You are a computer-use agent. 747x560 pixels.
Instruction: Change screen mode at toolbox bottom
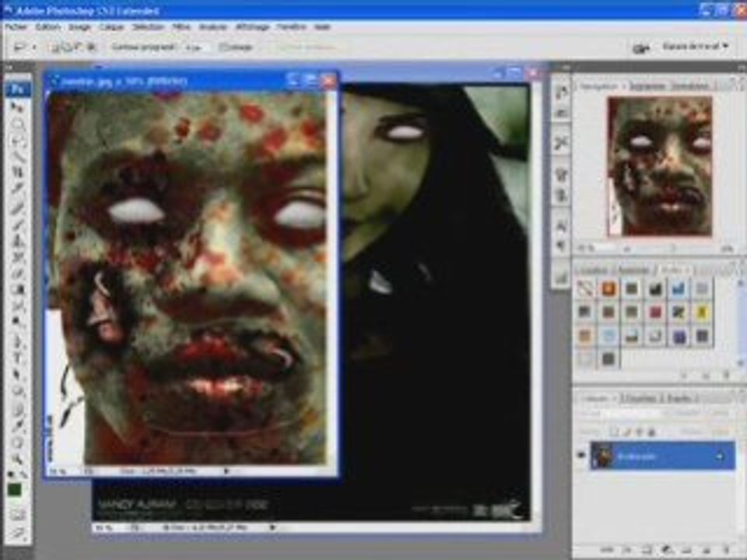point(18,533)
